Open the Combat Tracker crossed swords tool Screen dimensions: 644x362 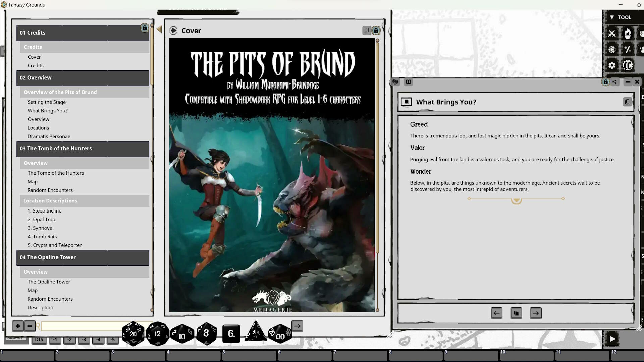tap(611, 33)
